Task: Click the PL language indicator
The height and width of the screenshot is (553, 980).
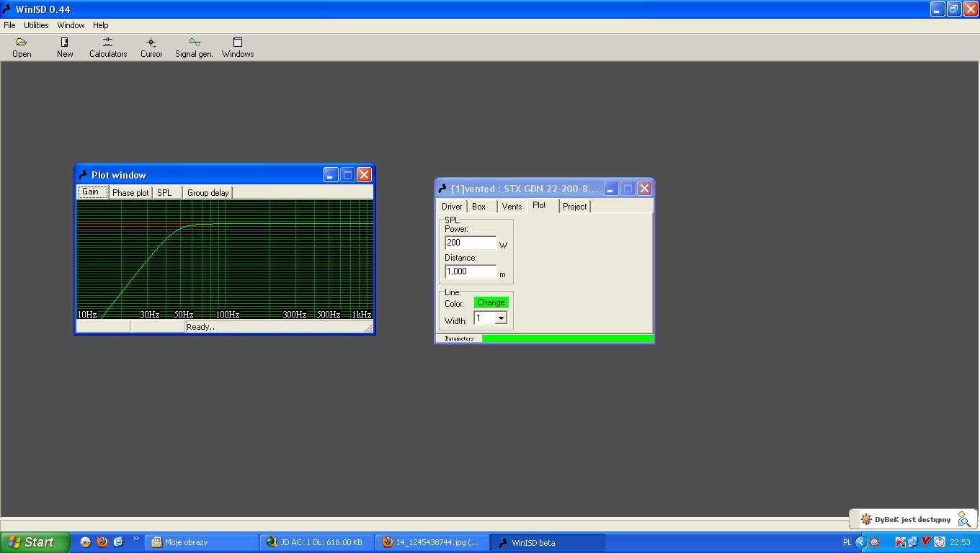Action: pos(847,542)
